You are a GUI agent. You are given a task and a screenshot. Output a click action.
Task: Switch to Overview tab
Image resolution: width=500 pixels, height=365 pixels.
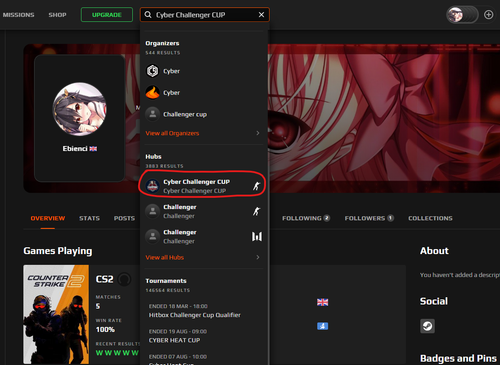pos(48,218)
